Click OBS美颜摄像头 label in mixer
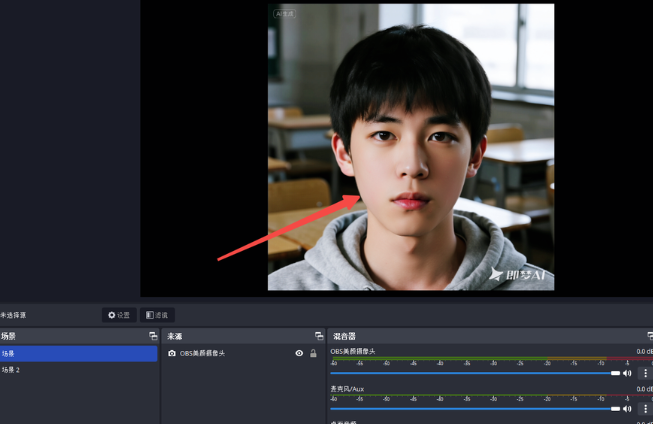Image resolution: width=653 pixels, height=424 pixels. coord(353,351)
